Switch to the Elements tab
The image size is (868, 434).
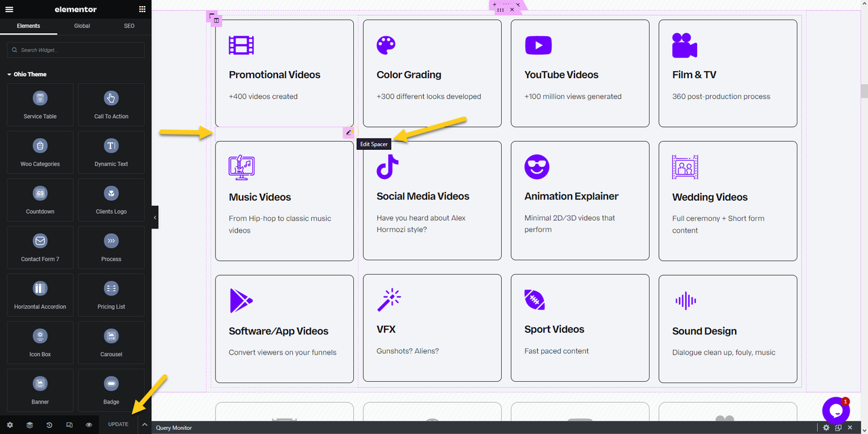[28, 26]
